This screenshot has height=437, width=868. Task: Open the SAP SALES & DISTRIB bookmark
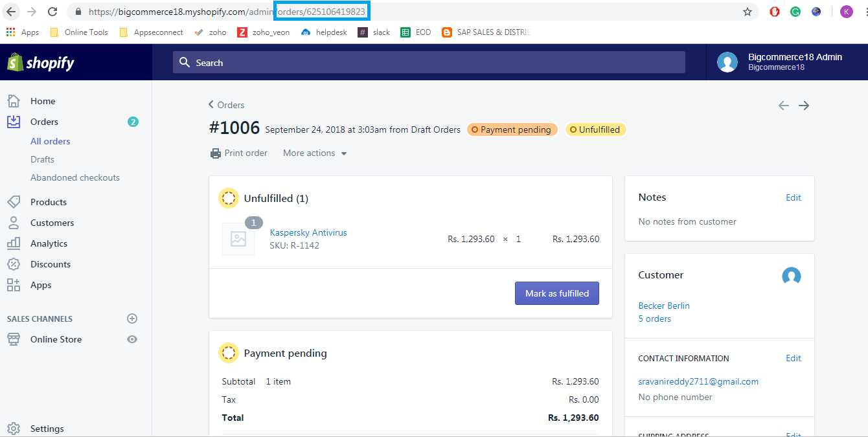pyautogui.click(x=486, y=32)
